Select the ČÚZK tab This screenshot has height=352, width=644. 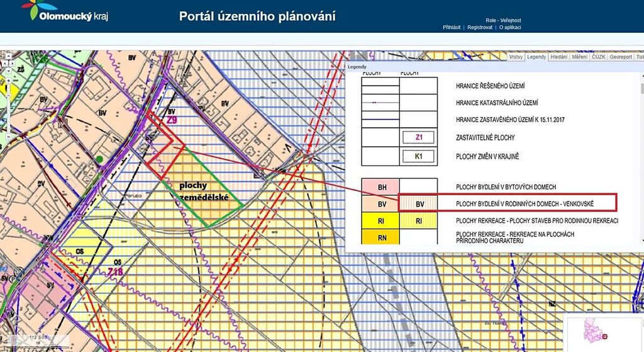pos(599,57)
